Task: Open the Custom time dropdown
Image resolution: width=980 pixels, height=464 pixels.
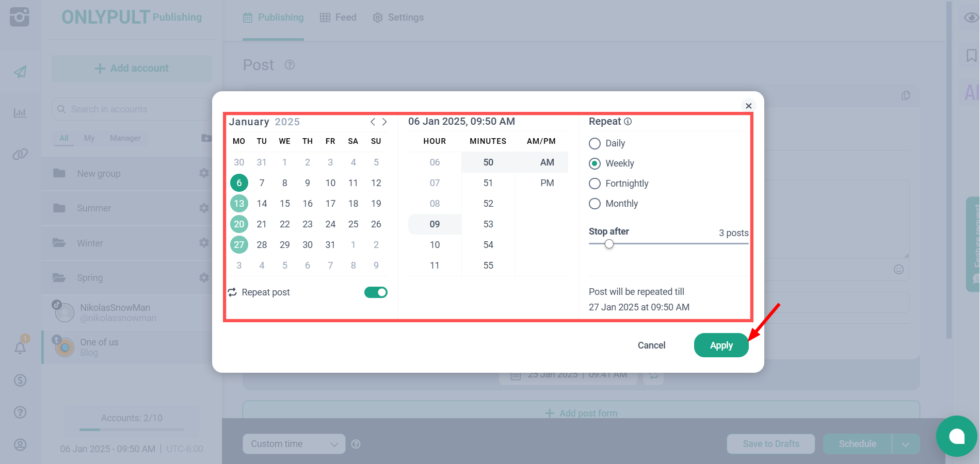Action: tap(294, 444)
